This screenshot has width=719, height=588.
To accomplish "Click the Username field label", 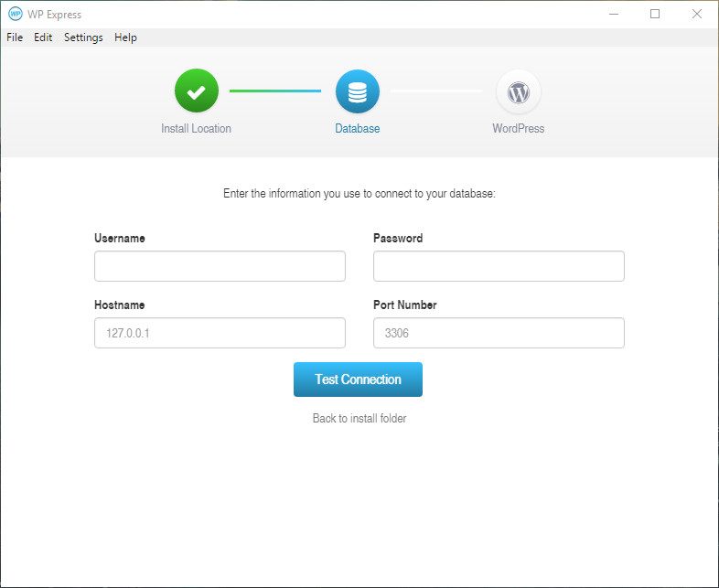I will coord(120,239).
